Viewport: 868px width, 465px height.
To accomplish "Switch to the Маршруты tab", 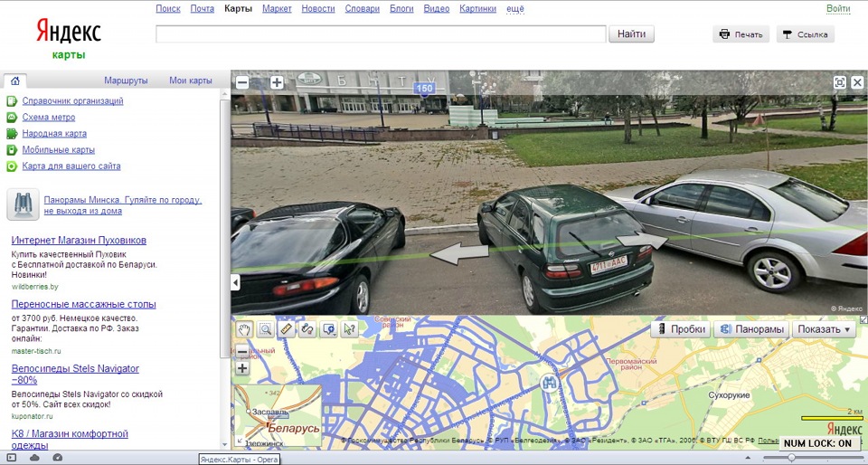I will (x=127, y=81).
